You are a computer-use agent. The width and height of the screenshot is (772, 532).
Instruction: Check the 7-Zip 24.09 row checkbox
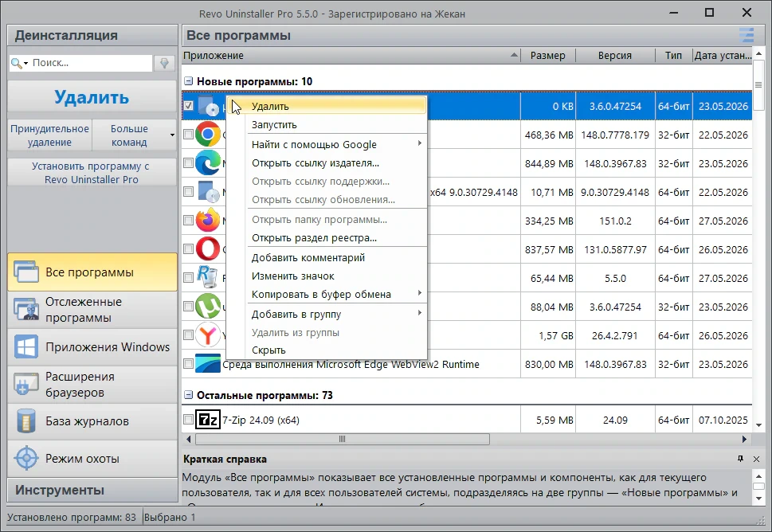tap(188, 419)
